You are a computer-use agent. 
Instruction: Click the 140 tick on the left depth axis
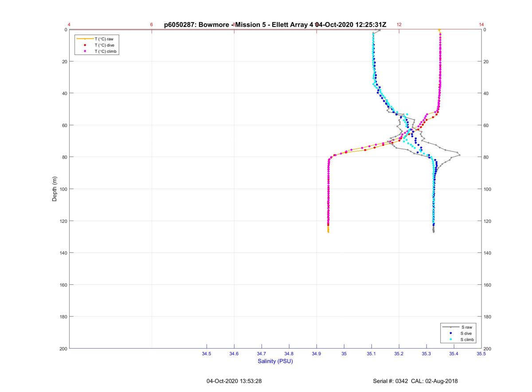click(63, 253)
